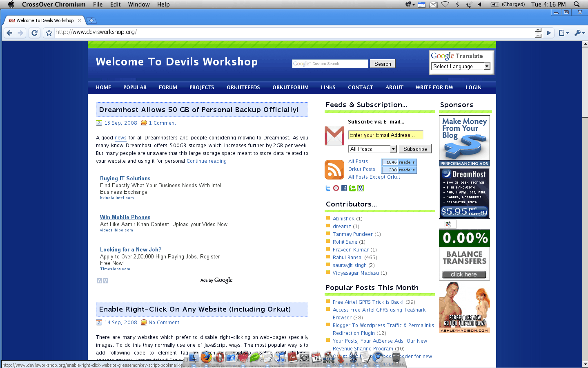Open the POPULAR navigation item
This screenshot has height=368, width=588.
[x=135, y=88]
